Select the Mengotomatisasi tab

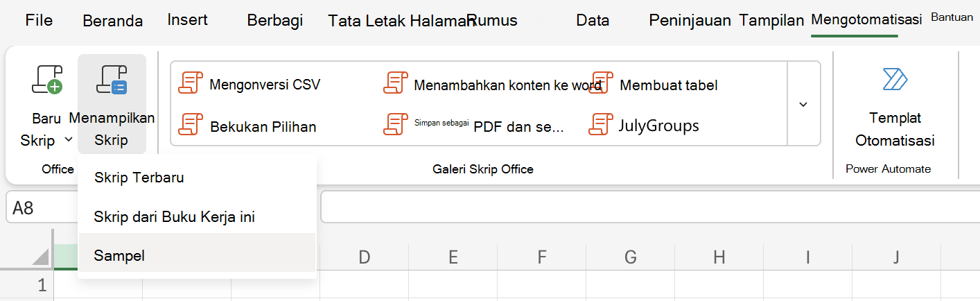pyautogui.click(x=866, y=20)
